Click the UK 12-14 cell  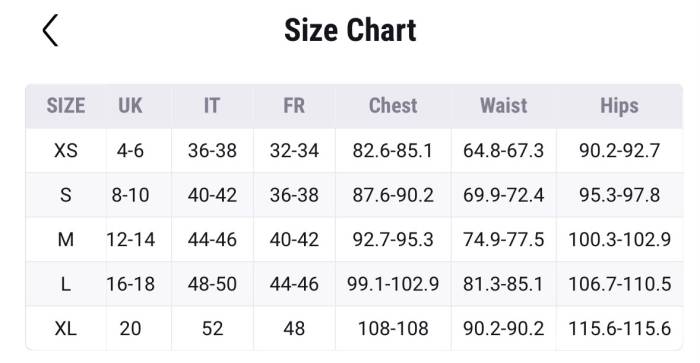[130, 240]
